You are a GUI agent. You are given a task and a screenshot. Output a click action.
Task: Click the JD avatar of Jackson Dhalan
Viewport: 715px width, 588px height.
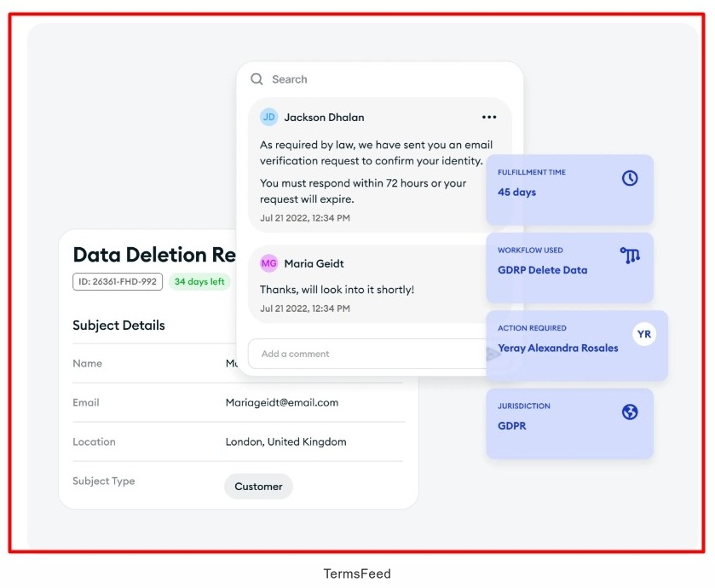[269, 117]
